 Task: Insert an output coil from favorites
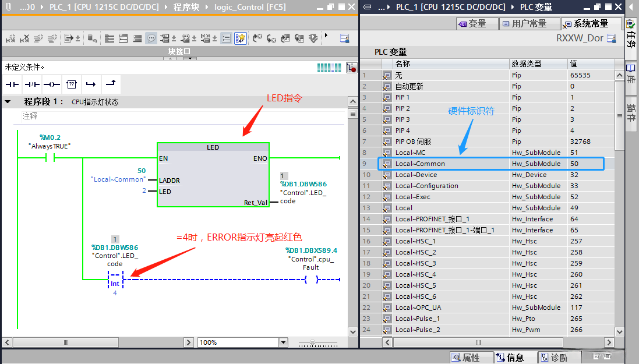[52, 84]
